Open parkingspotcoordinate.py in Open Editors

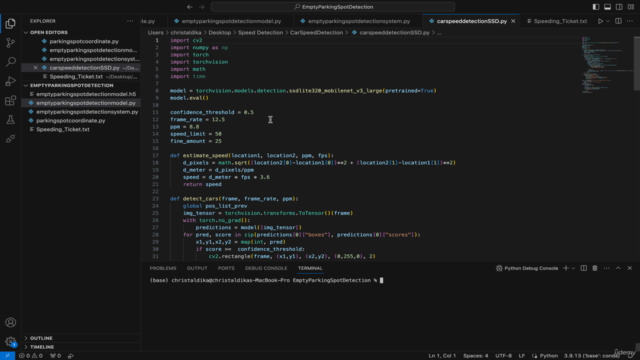click(x=84, y=41)
